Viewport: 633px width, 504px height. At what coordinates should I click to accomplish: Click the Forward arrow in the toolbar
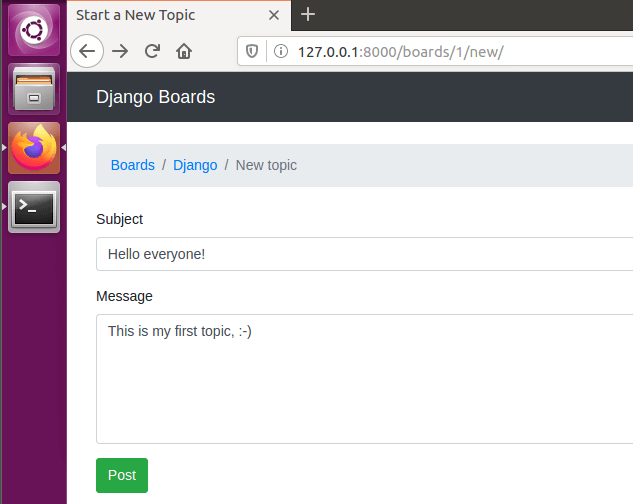pyautogui.click(x=120, y=51)
